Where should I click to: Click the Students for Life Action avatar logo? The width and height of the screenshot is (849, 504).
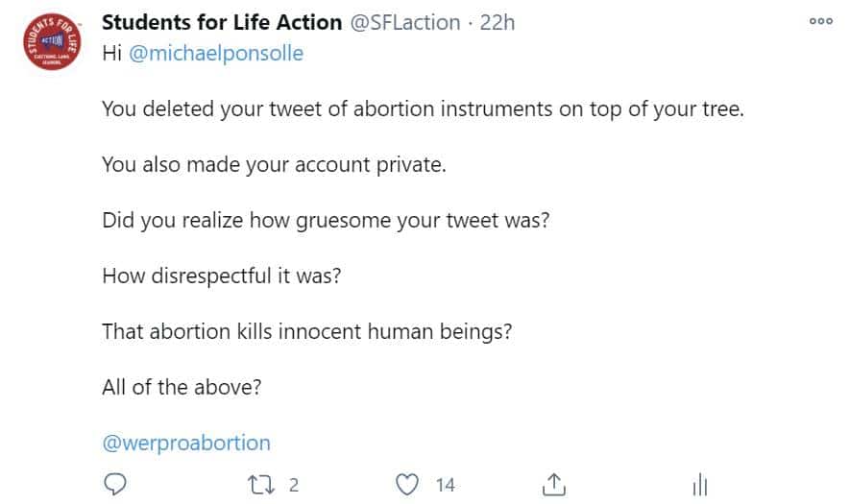(52, 41)
